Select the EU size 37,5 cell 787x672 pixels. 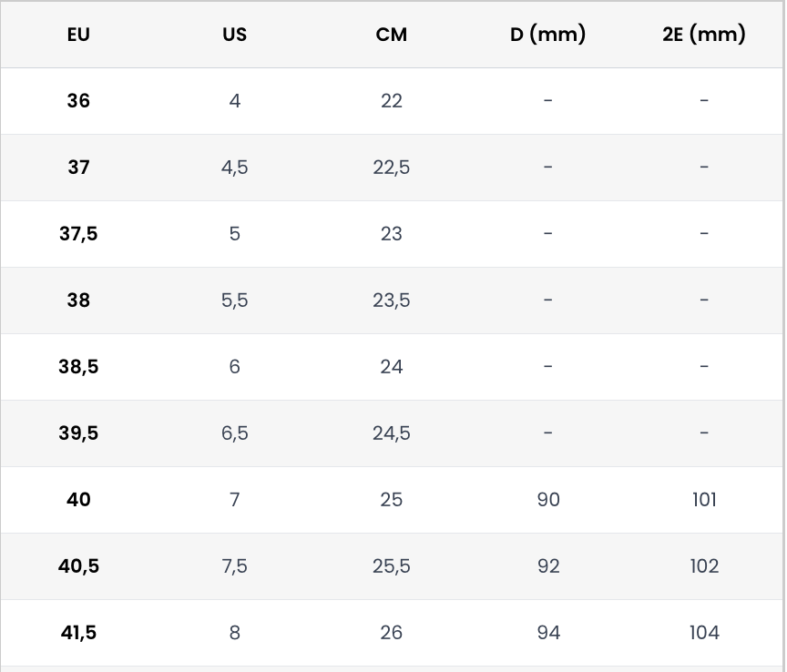pyautogui.click(x=78, y=234)
